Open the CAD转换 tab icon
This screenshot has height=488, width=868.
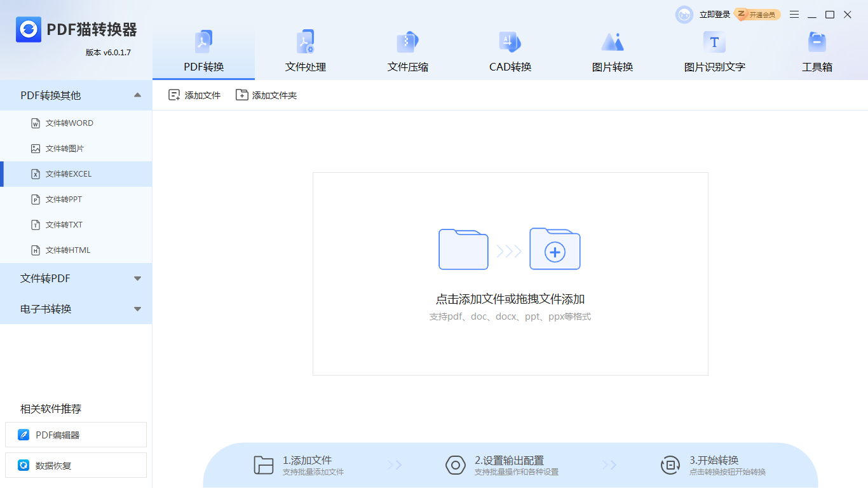pyautogui.click(x=510, y=42)
